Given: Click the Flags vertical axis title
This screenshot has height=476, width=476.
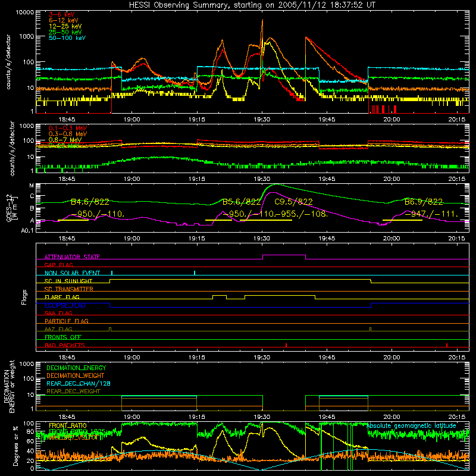Looking at the screenshot, I should [x=24, y=297].
